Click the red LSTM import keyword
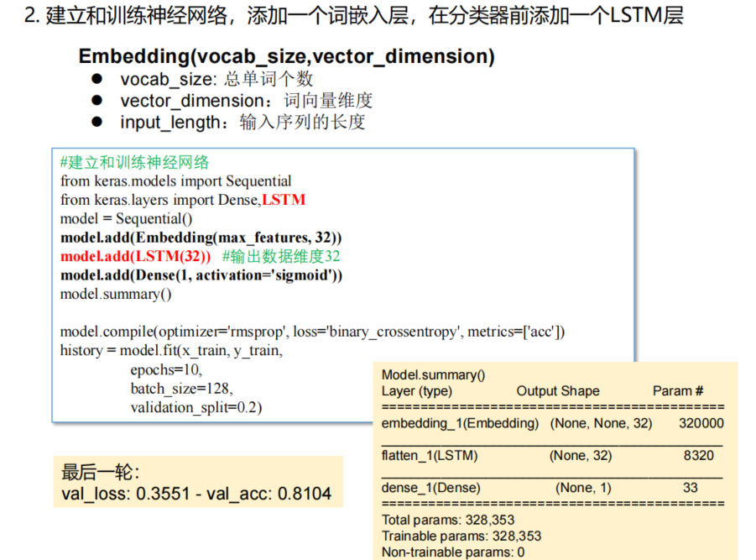The height and width of the screenshot is (560, 756). (284, 200)
